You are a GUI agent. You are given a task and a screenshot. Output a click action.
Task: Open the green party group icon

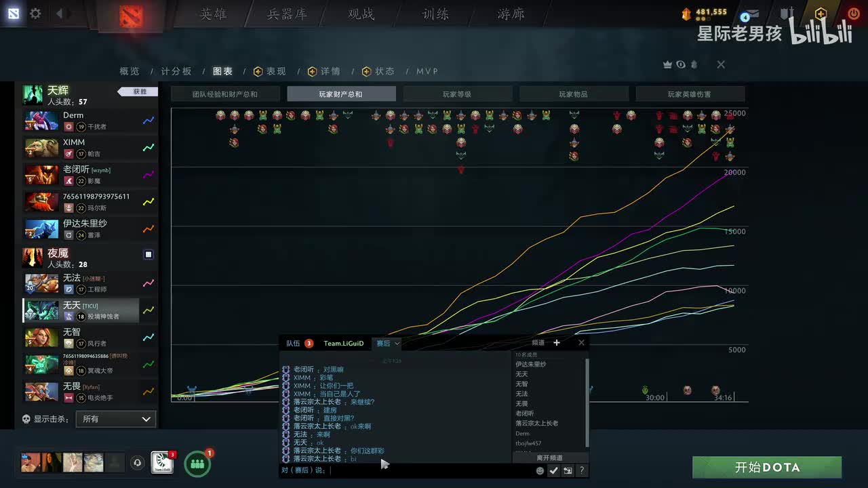(197, 464)
